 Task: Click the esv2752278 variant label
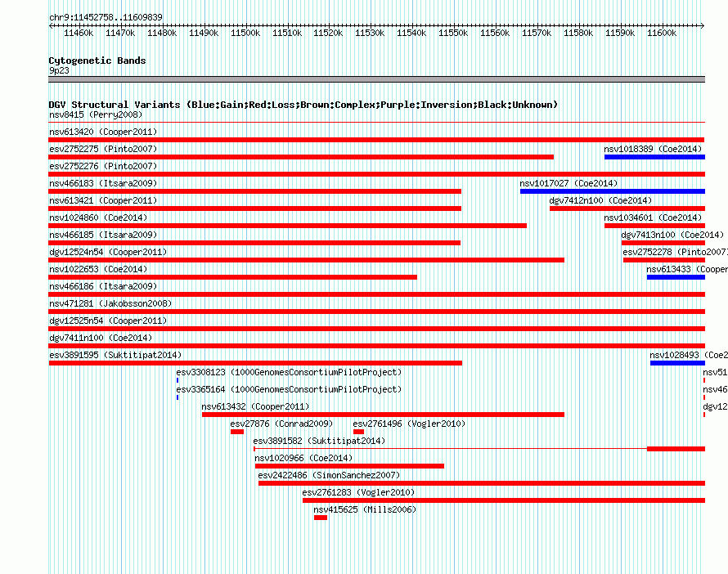(x=675, y=252)
